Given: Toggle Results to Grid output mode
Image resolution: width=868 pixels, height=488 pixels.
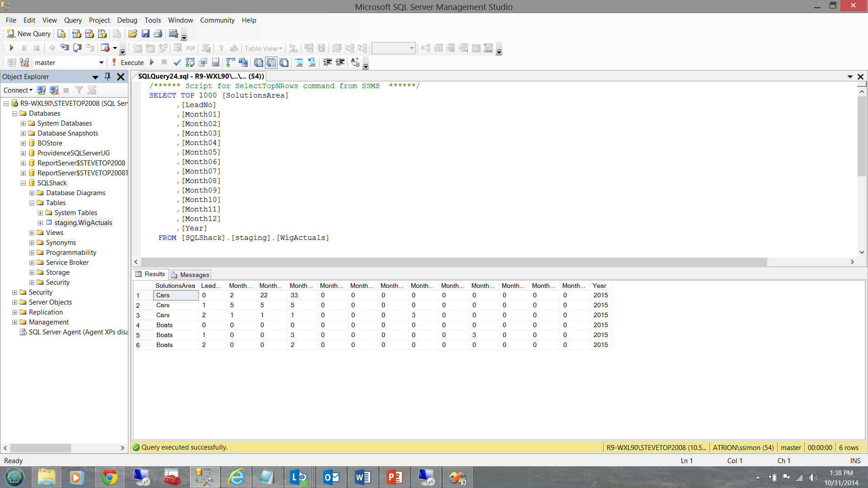Looking at the screenshot, I should tap(271, 62).
